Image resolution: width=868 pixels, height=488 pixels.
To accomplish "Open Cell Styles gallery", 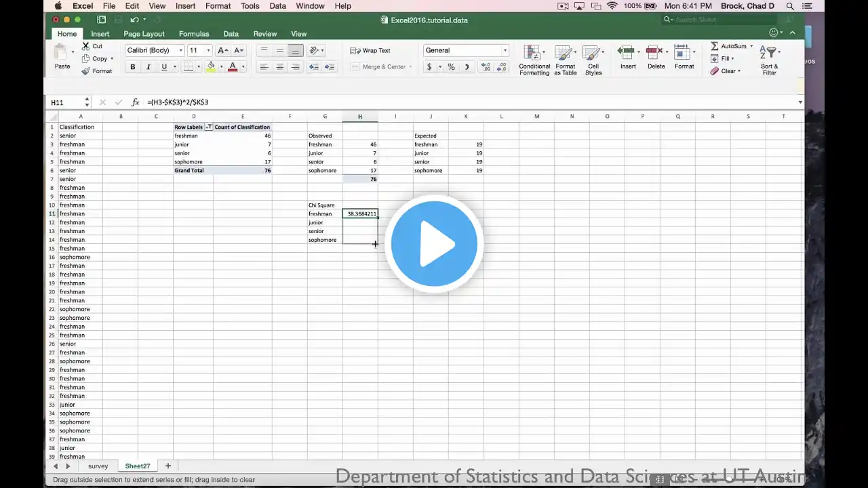I will [x=593, y=60].
